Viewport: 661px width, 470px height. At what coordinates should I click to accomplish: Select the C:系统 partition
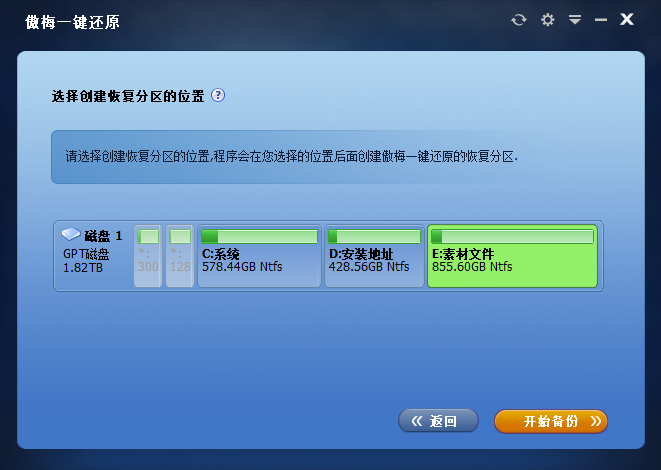(x=259, y=262)
